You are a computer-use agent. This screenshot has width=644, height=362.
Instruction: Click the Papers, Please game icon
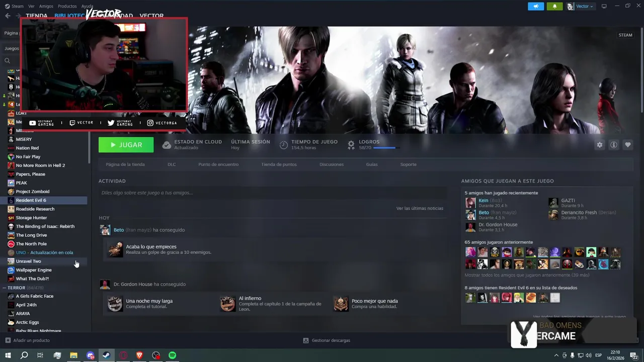tap(11, 174)
